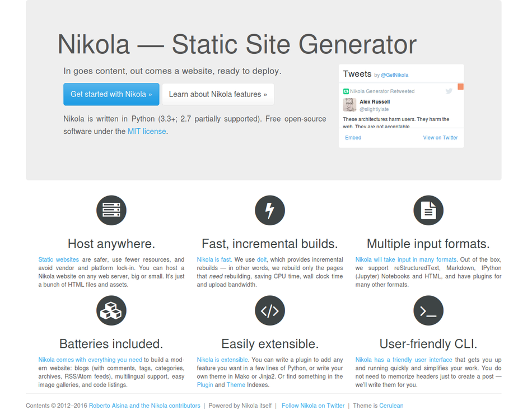
Task: Open the Theme index link
Action: (x=236, y=385)
